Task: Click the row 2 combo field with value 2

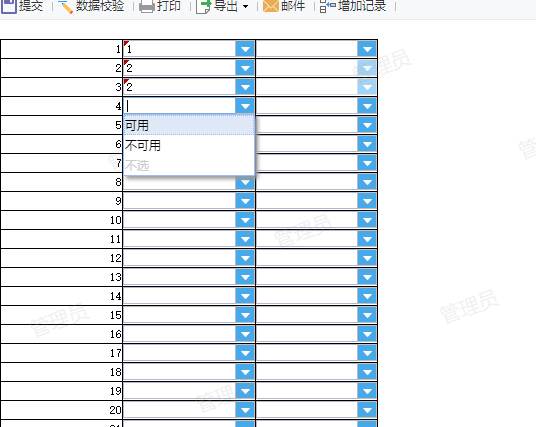Action: click(179, 68)
